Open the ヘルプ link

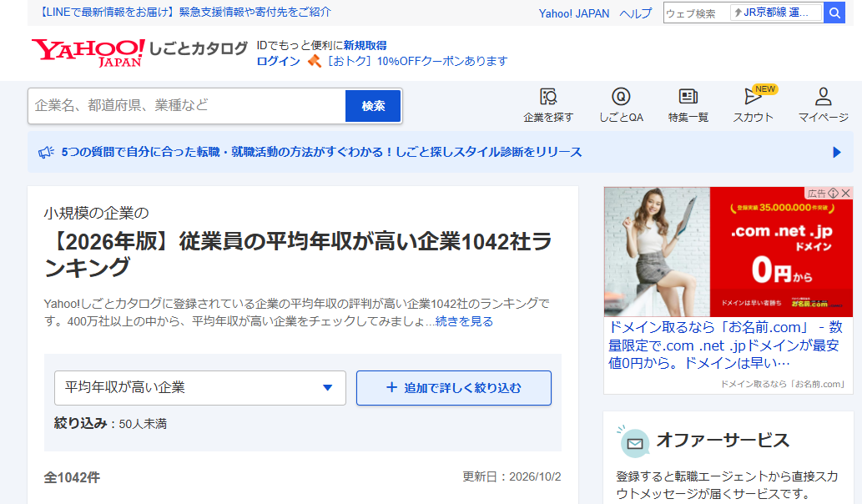pyautogui.click(x=636, y=13)
